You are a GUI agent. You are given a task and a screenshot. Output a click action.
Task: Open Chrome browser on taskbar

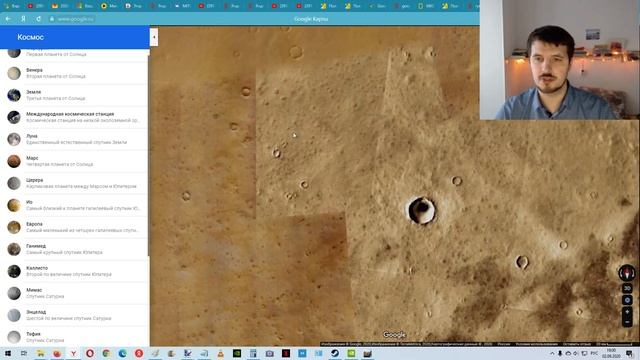[106, 353]
